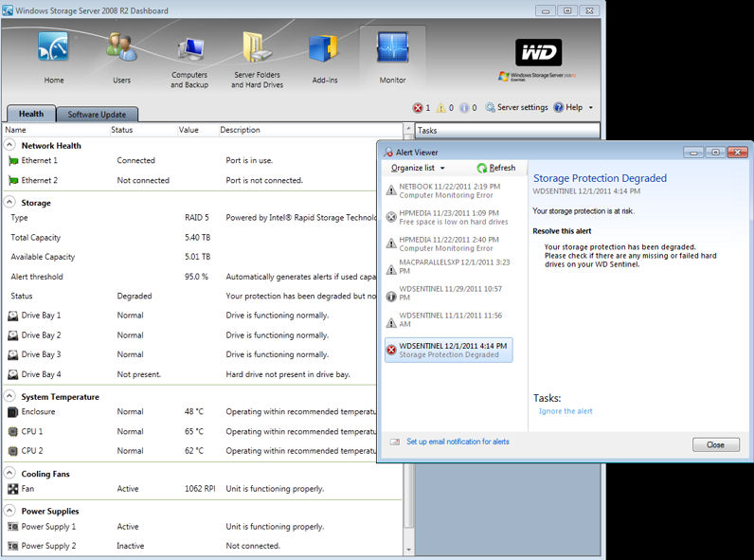Click the Ignore the alert link

coord(565,411)
